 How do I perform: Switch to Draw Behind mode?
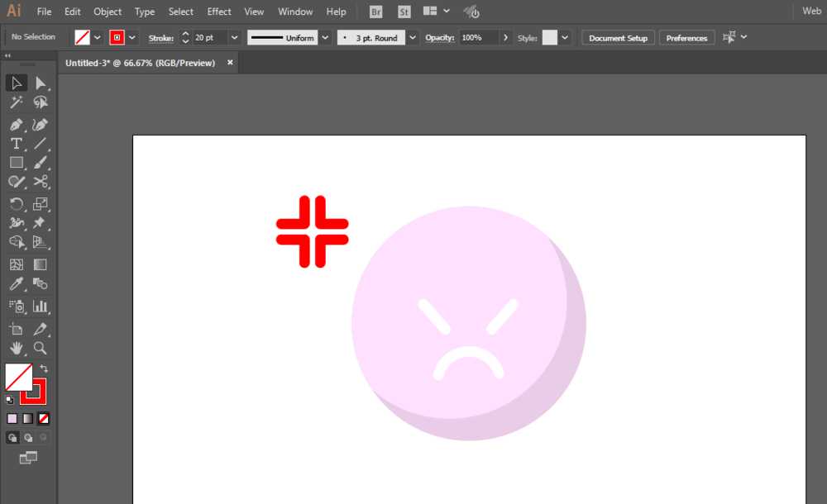click(28, 438)
